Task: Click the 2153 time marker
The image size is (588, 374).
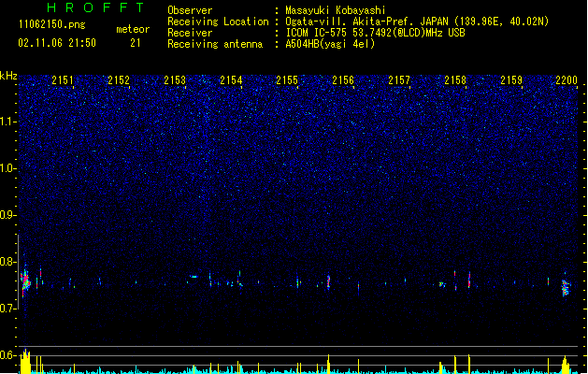Action: (x=175, y=80)
